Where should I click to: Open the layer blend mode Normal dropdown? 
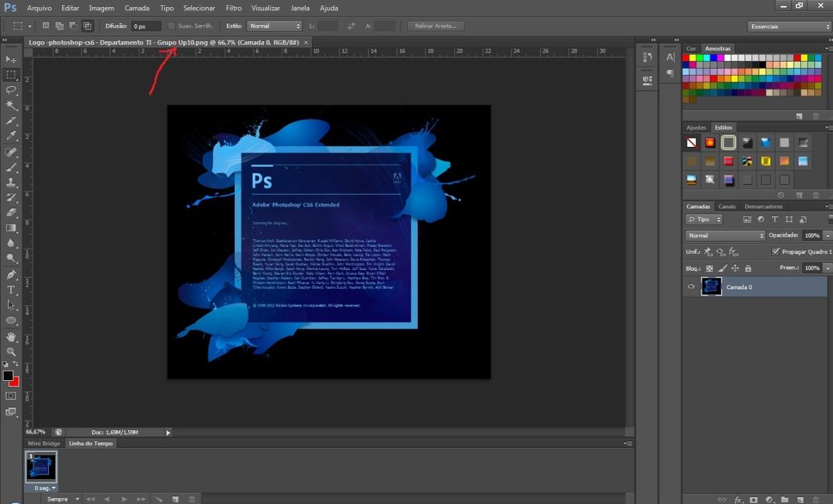tap(725, 235)
